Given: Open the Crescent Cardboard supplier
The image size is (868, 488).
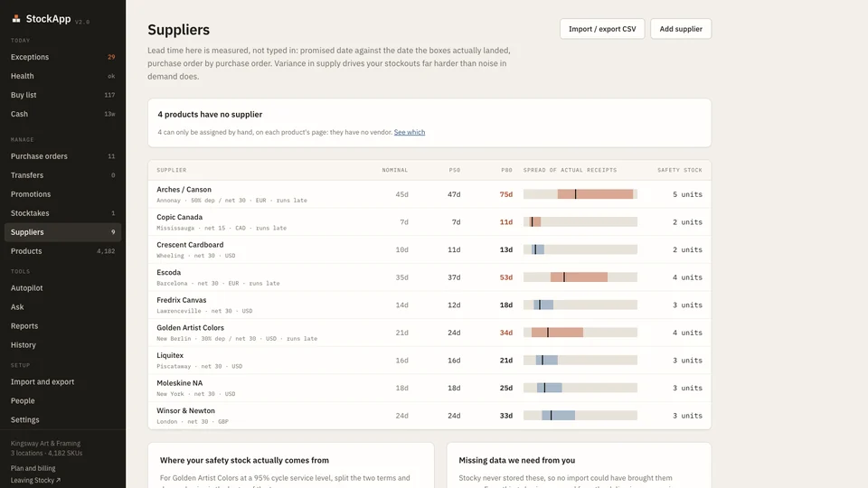Looking at the screenshot, I should [x=429, y=249].
